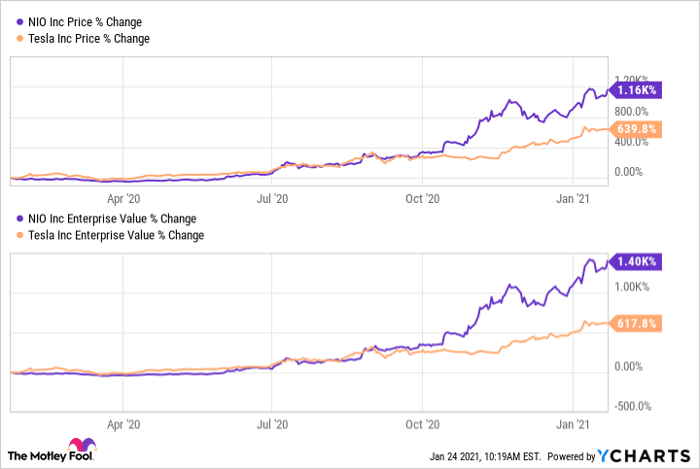Click the -500.0% y-axis label
Screen dimensions: 700x469
[634, 406]
